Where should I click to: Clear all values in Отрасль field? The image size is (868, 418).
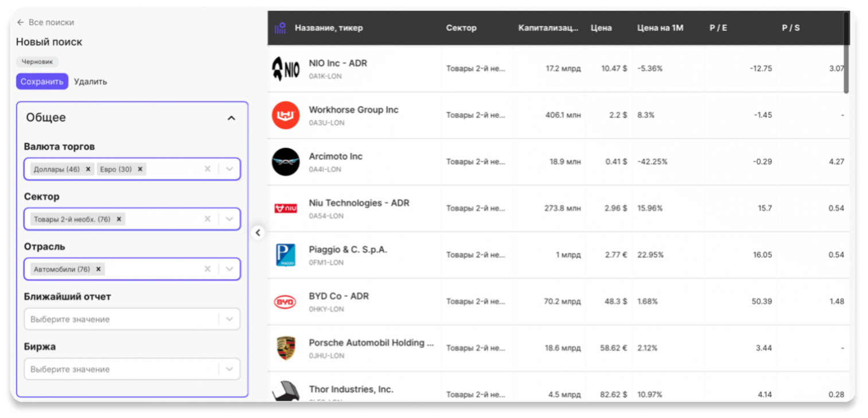[208, 269]
